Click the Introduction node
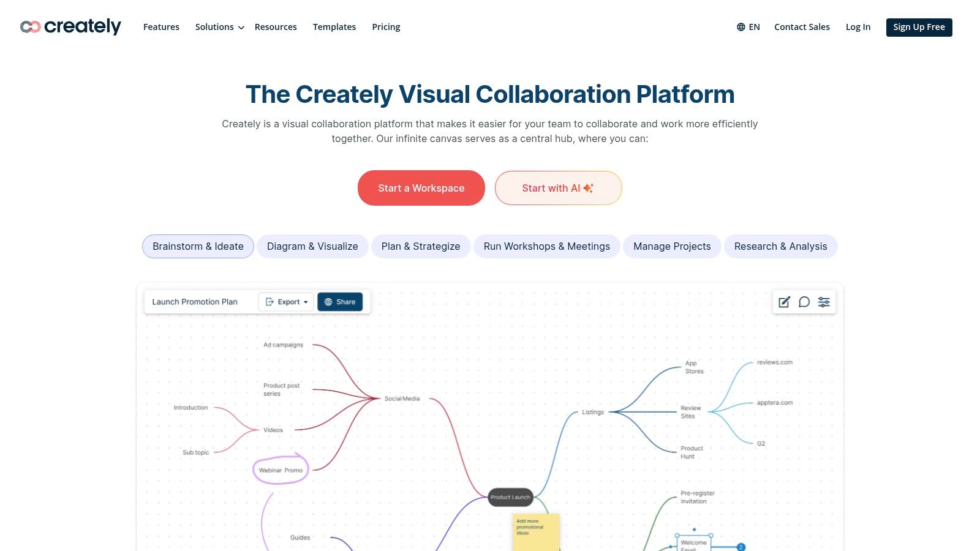 pyautogui.click(x=190, y=407)
